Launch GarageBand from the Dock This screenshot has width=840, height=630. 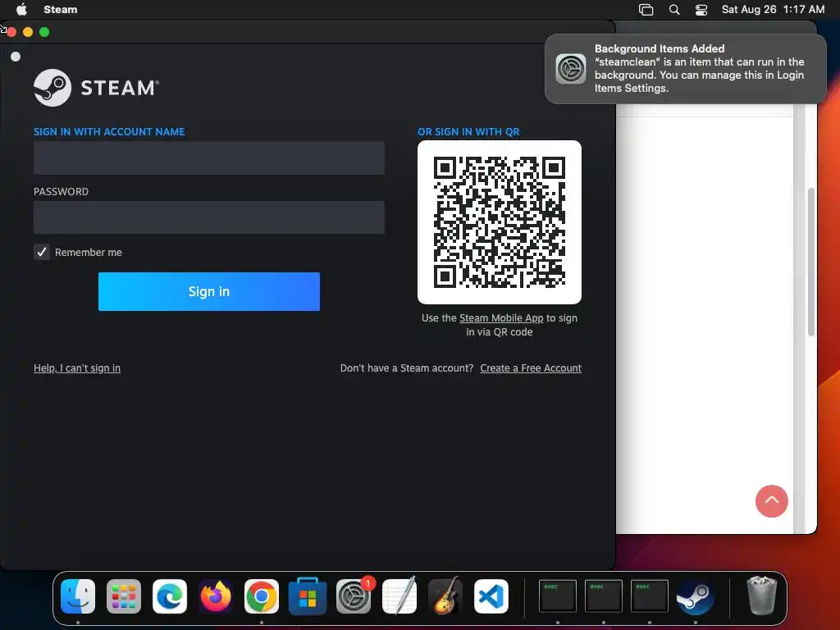point(445,596)
